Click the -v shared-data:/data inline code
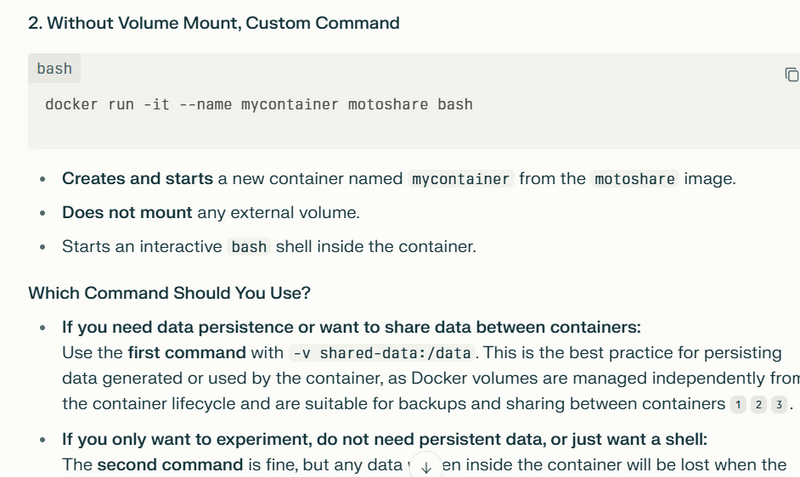The width and height of the screenshot is (800, 477). pos(382,353)
